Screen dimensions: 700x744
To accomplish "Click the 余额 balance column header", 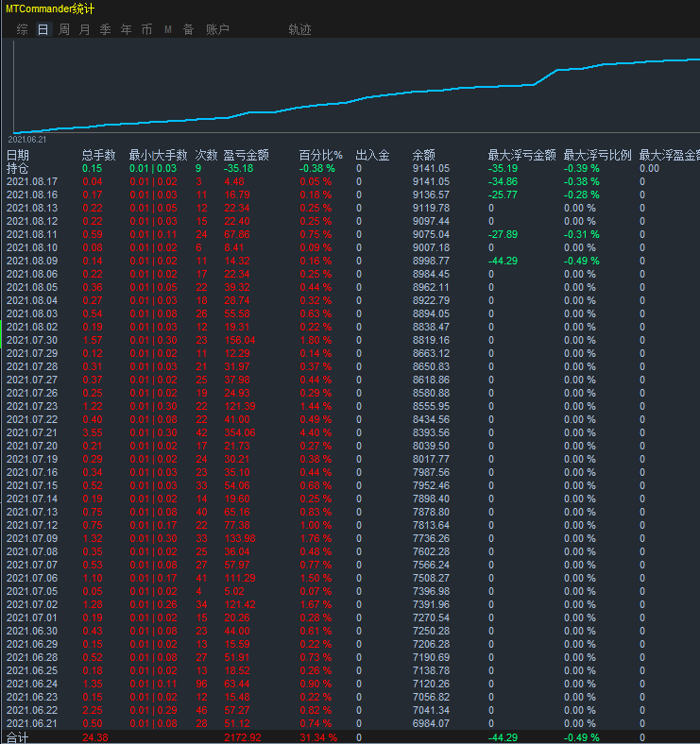I will [x=424, y=155].
